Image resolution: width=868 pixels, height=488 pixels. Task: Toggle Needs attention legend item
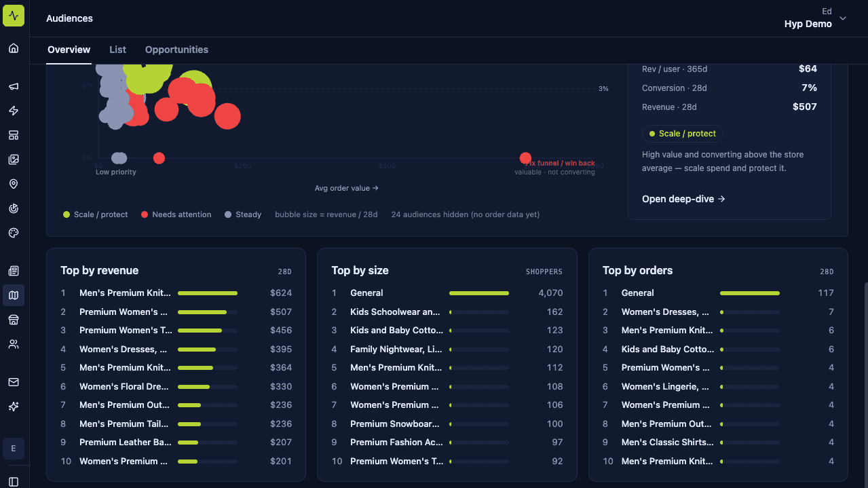[176, 214]
